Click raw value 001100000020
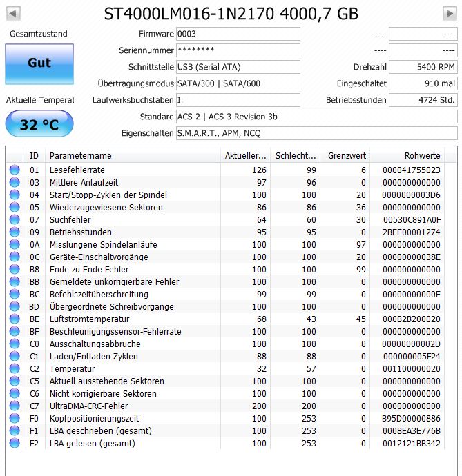The height and width of the screenshot is (476, 462). point(412,369)
